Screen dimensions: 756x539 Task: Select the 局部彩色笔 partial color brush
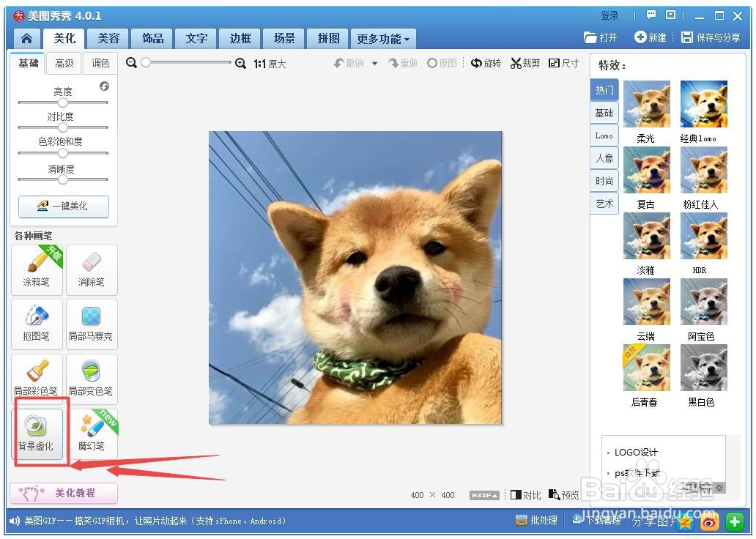37,379
